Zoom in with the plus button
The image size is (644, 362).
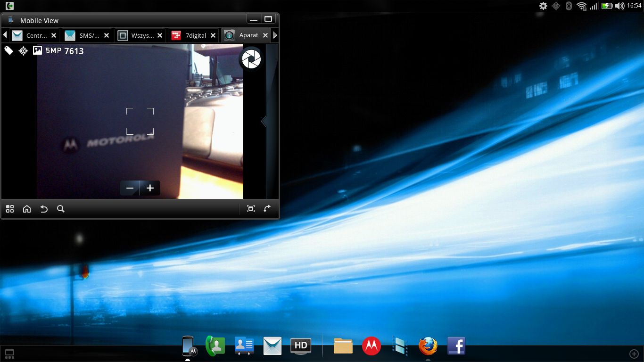pyautogui.click(x=150, y=188)
